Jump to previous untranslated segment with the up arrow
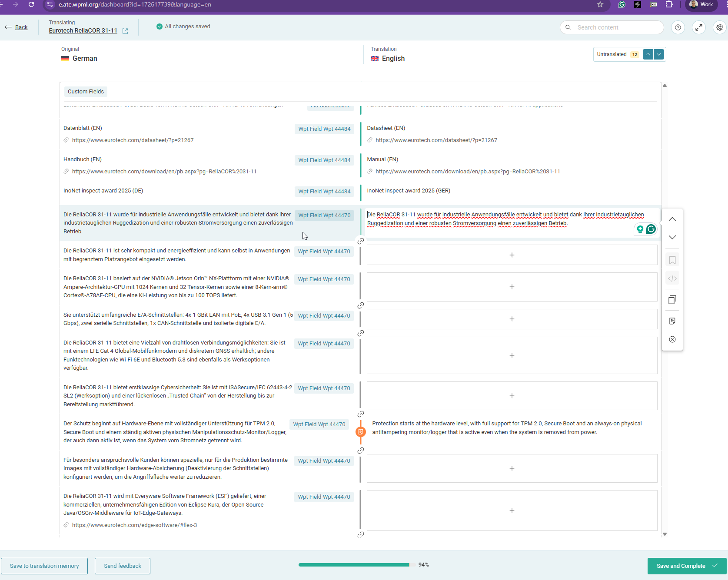The height and width of the screenshot is (580, 728). (648, 54)
